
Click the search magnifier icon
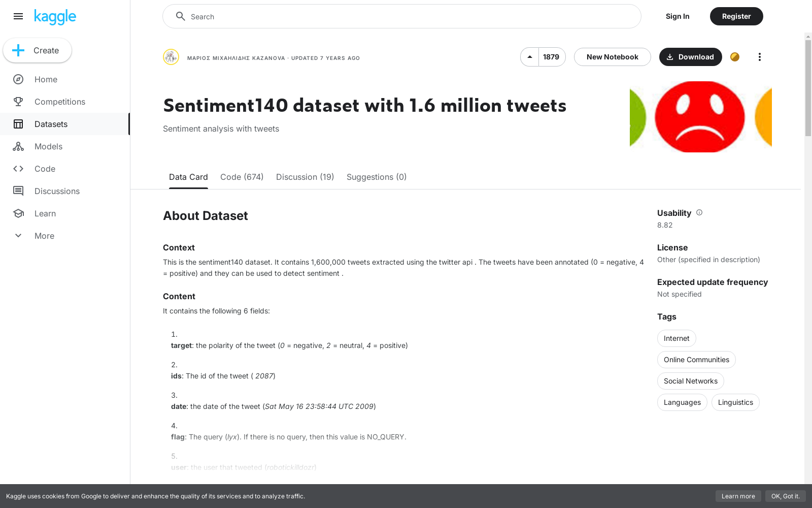[180, 16]
